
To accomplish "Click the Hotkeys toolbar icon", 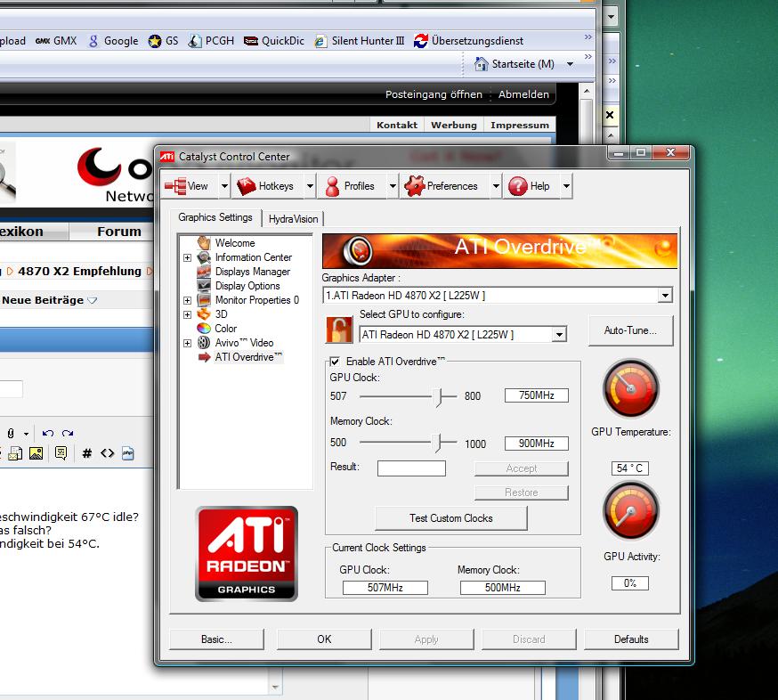I will pyautogui.click(x=246, y=186).
